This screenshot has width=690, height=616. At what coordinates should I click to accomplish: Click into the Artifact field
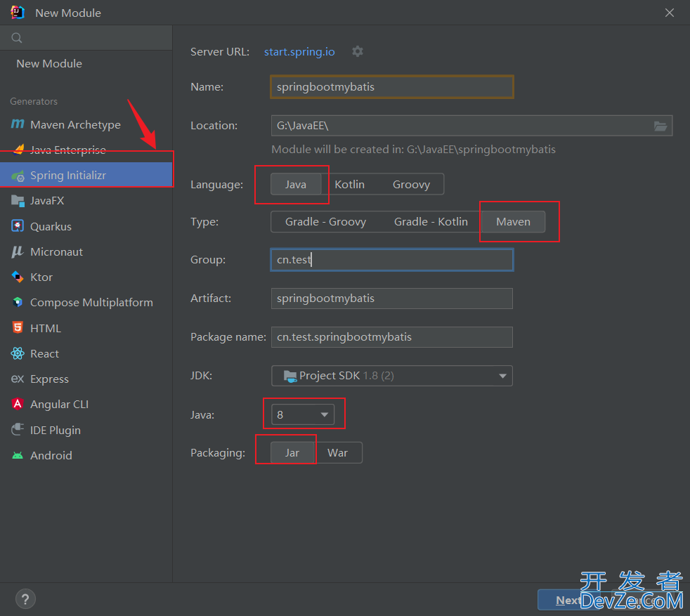(391, 299)
